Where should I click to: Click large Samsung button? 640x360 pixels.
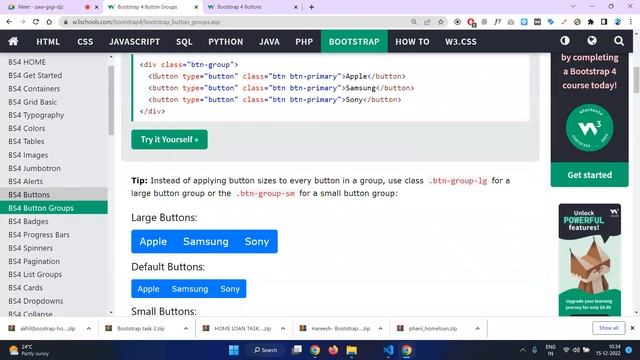[206, 242]
